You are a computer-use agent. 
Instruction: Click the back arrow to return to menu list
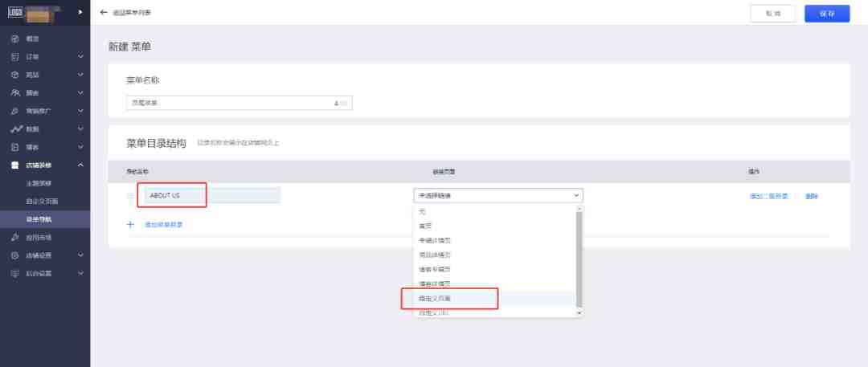click(x=104, y=12)
